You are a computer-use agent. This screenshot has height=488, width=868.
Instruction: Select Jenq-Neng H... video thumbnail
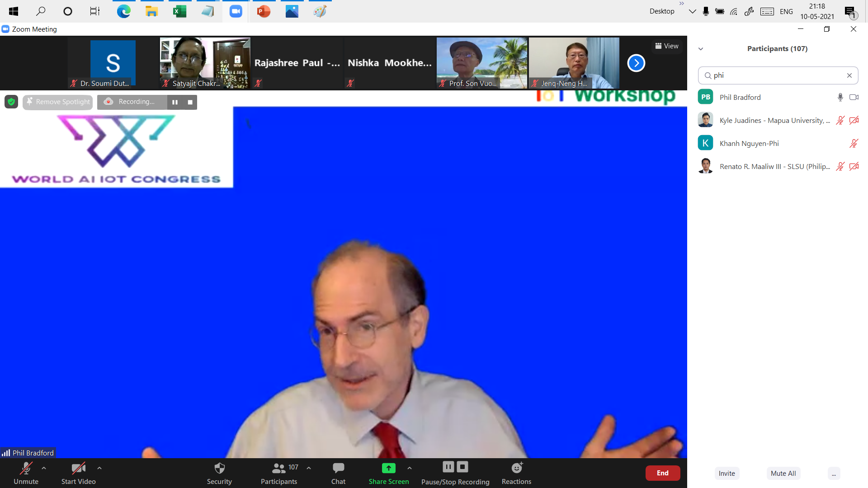coord(574,63)
